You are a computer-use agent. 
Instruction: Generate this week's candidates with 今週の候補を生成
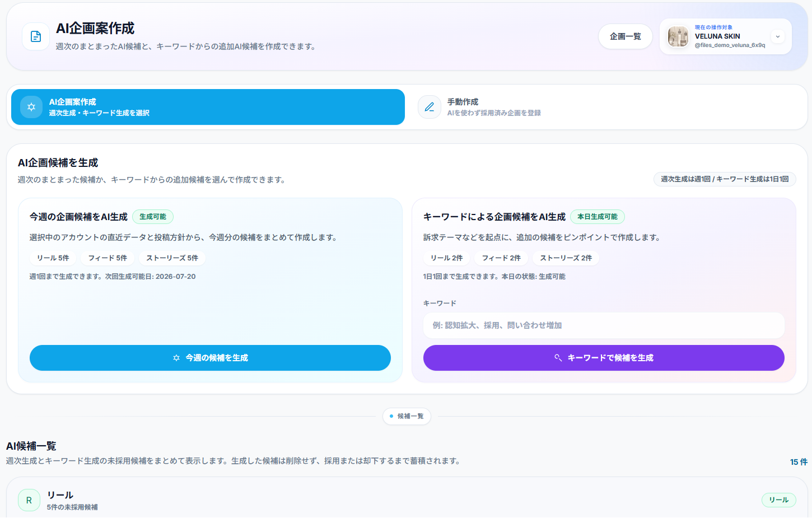[210, 358]
